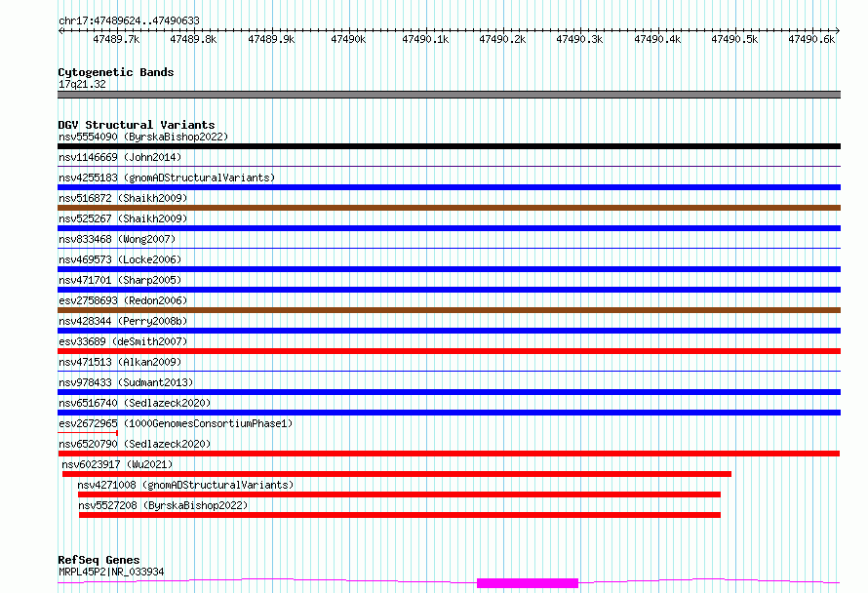The height and width of the screenshot is (593, 868).
Task: Click the 47490.5k ruler tick label
Action: [x=734, y=39]
